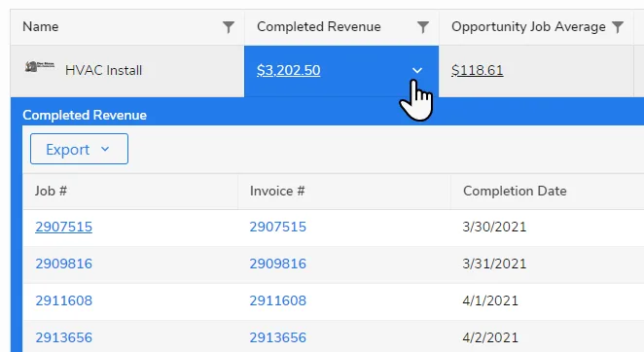Click the HVAC Install company logo thumbnail

click(x=40, y=66)
